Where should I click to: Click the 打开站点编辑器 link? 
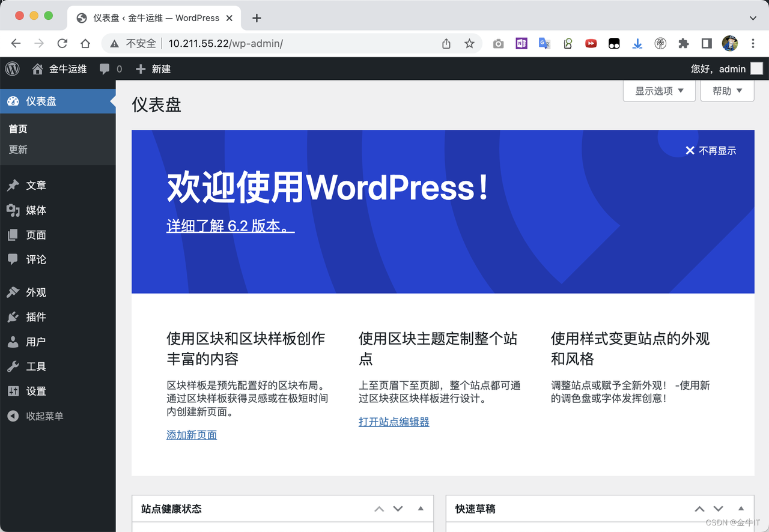(394, 422)
